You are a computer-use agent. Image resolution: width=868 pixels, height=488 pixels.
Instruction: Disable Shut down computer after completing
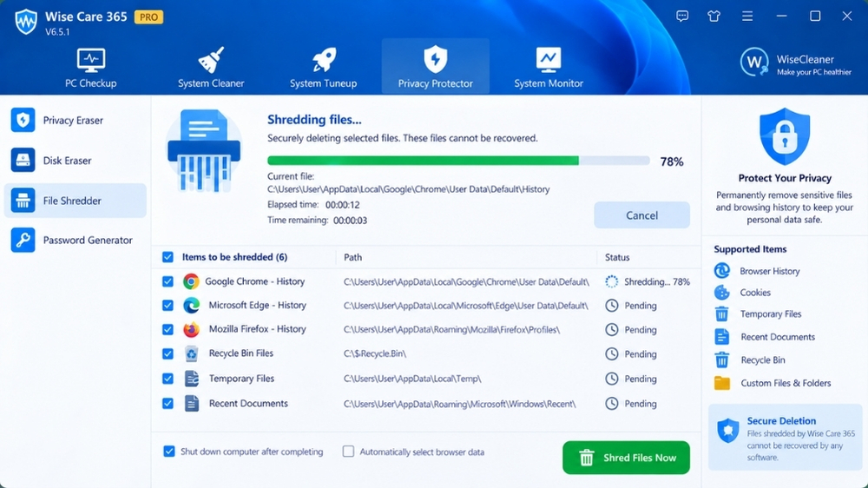point(169,452)
